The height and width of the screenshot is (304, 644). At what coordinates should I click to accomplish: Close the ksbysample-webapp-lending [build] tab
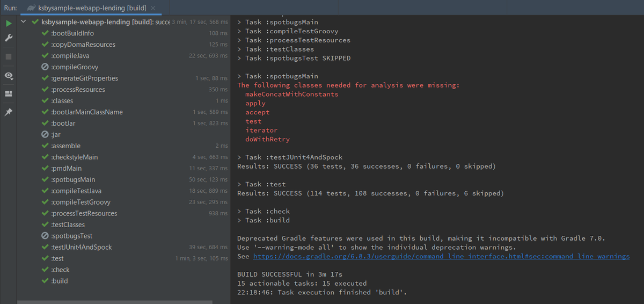pyautogui.click(x=153, y=8)
